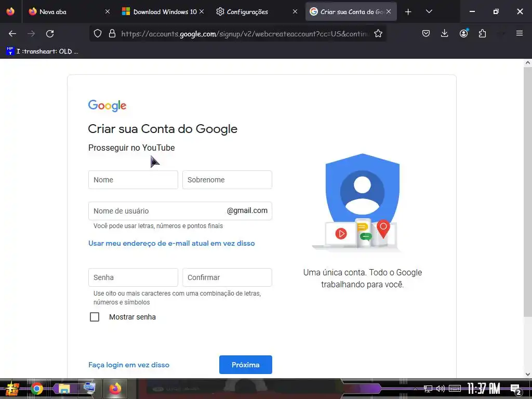Close the Download Windows 10 tab
The image size is (532, 399).
click(x=202, y=11)
